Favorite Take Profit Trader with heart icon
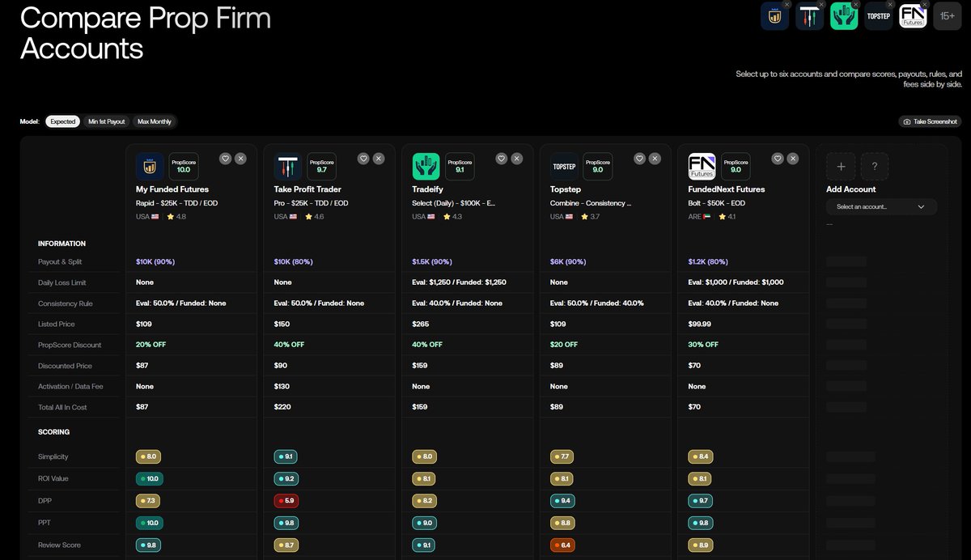Screen dimensions: 971x560 coord(364,159)
